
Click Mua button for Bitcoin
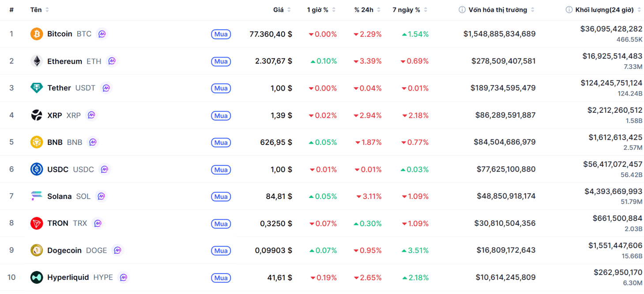point(221,34)
